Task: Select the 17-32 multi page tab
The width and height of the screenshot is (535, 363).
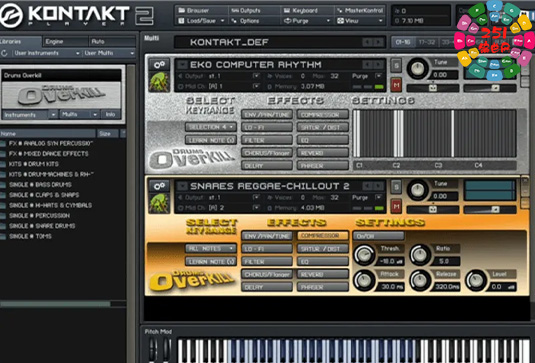Action: (427, 42)
